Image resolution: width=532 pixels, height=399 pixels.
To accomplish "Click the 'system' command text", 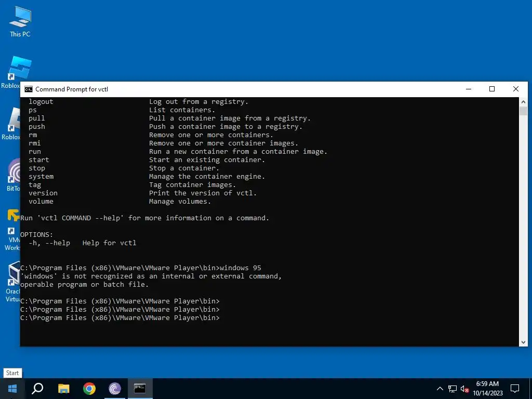I will click(x=41, y=177).
